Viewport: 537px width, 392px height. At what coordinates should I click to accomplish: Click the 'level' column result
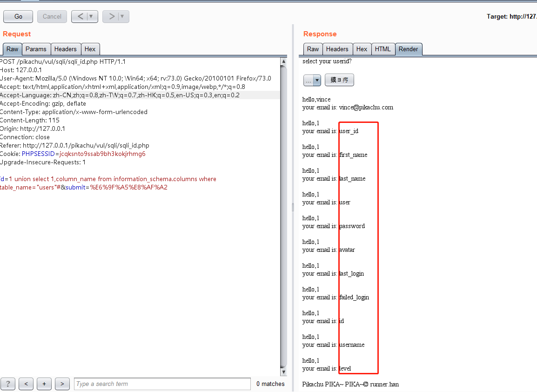click(x=345, y=369)
